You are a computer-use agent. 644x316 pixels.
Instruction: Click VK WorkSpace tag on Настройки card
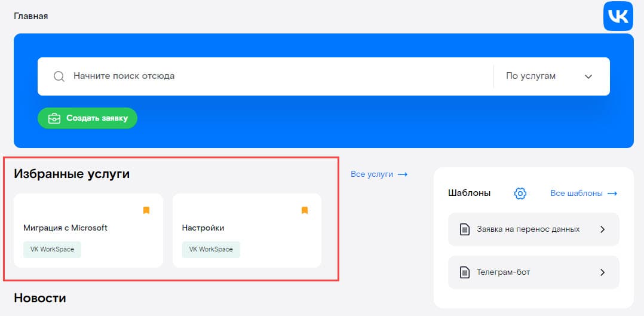coord(211,250)
